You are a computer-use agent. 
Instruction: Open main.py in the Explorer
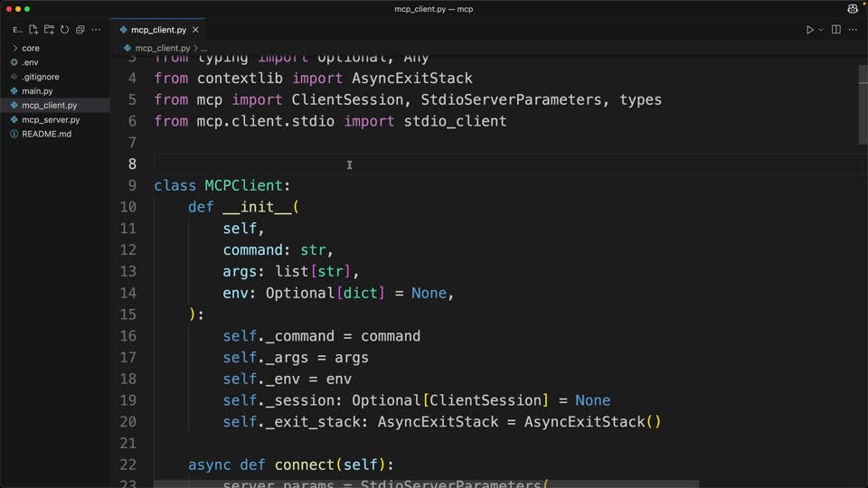pyautogui.click(x=55, y=90)
